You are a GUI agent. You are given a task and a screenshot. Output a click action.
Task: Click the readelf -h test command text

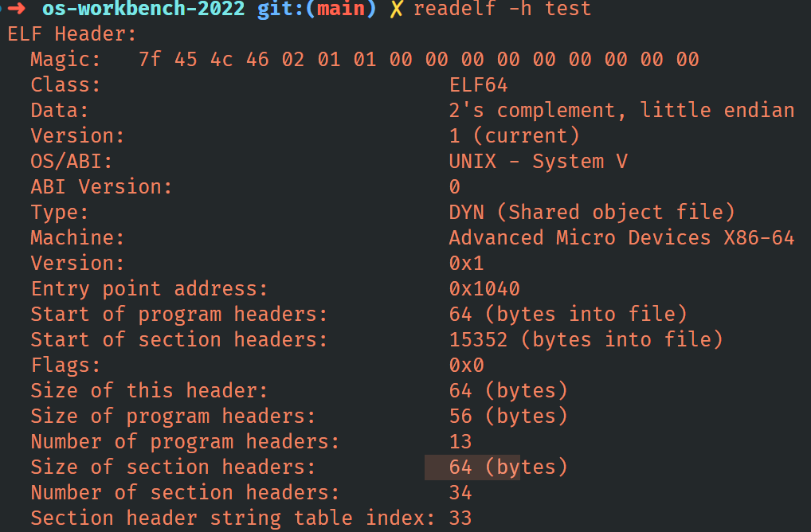tap(502, 10)
